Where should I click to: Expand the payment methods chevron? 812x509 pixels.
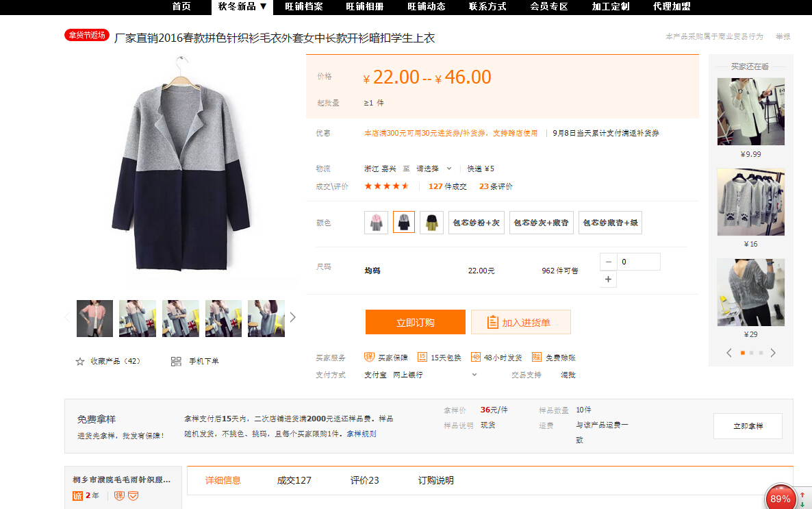474,375
